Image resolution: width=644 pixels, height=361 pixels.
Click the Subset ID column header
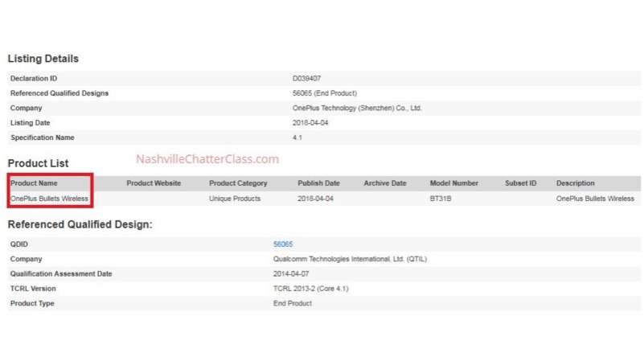coord(520,183)
